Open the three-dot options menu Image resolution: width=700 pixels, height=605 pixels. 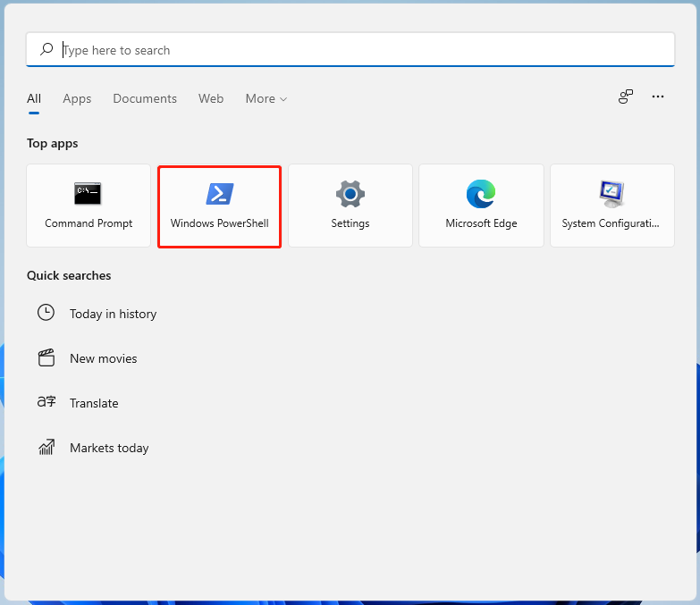(658, 97)
